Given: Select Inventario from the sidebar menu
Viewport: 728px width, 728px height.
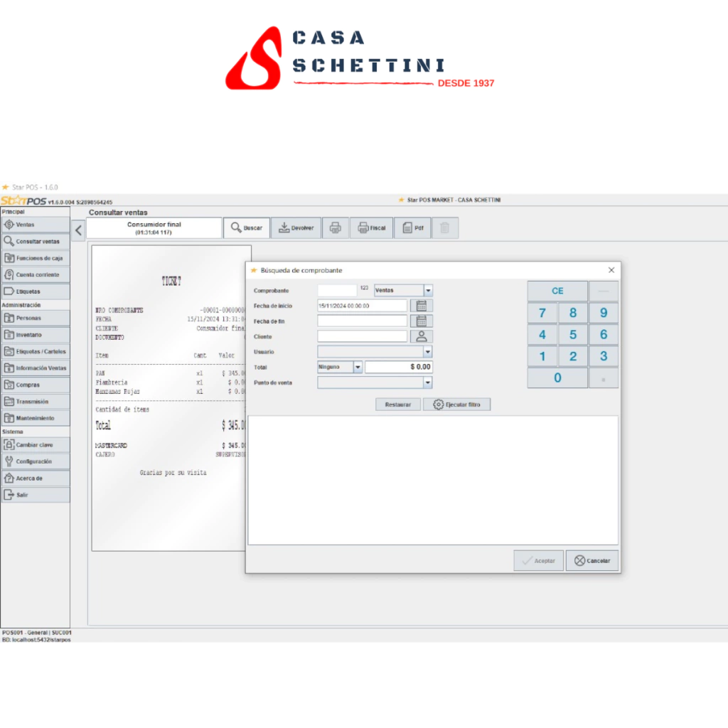Looking at the screenshot, I should point(36,335).
